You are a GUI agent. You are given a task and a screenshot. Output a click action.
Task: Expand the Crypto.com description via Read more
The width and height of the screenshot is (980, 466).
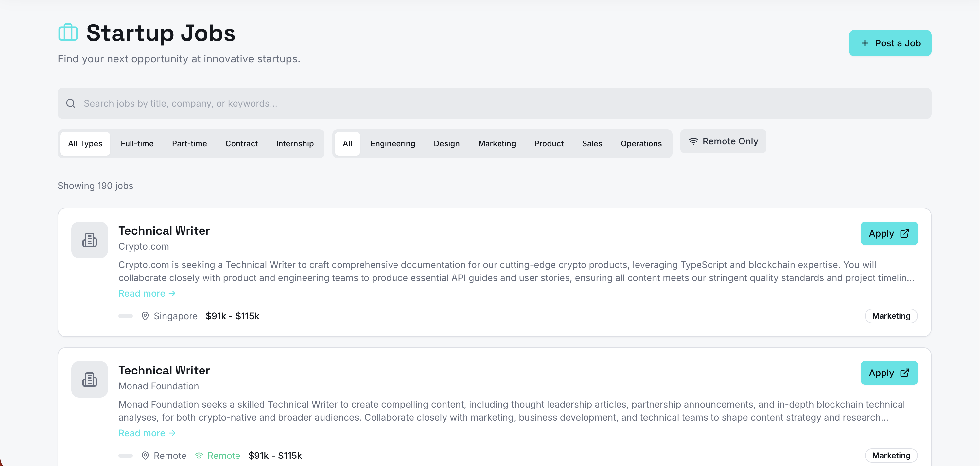147,293
